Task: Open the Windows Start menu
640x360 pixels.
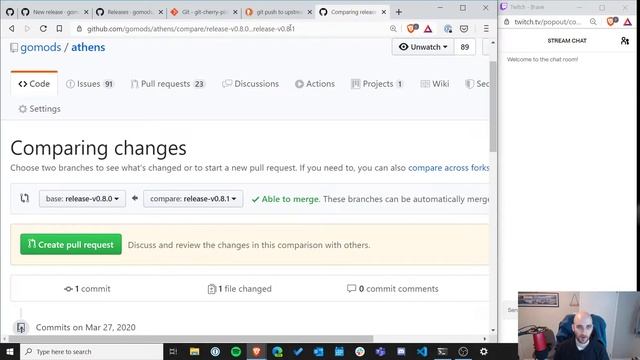Action: coord(10,351)
